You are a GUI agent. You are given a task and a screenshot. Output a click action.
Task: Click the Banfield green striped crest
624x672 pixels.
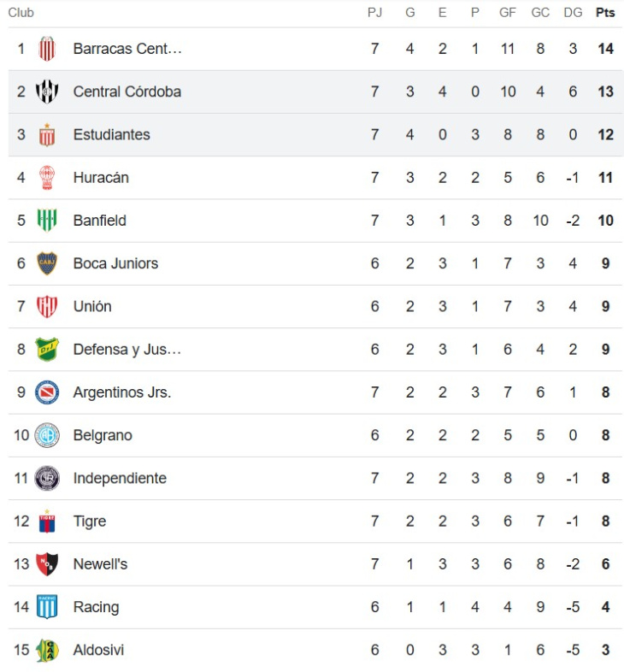pos(47,221)
